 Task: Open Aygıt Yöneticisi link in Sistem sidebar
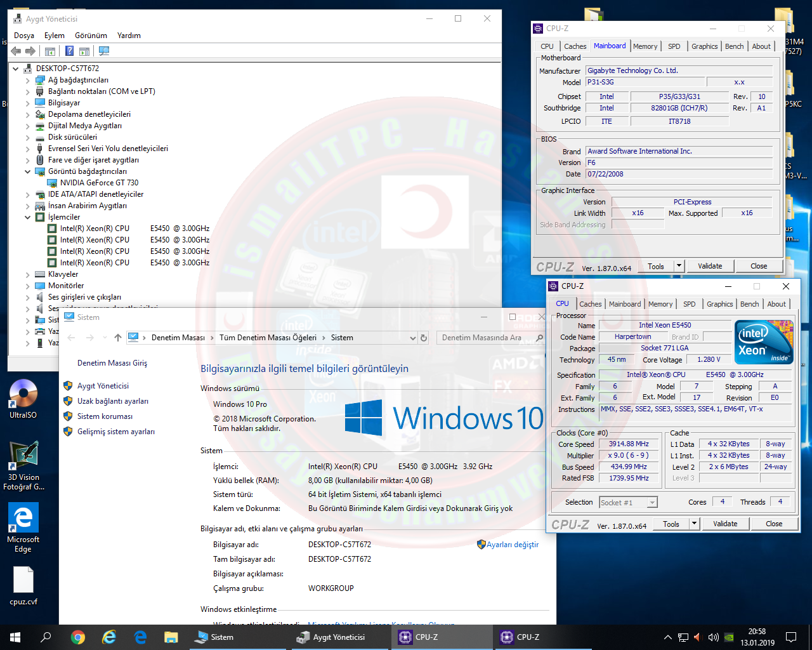103,386
